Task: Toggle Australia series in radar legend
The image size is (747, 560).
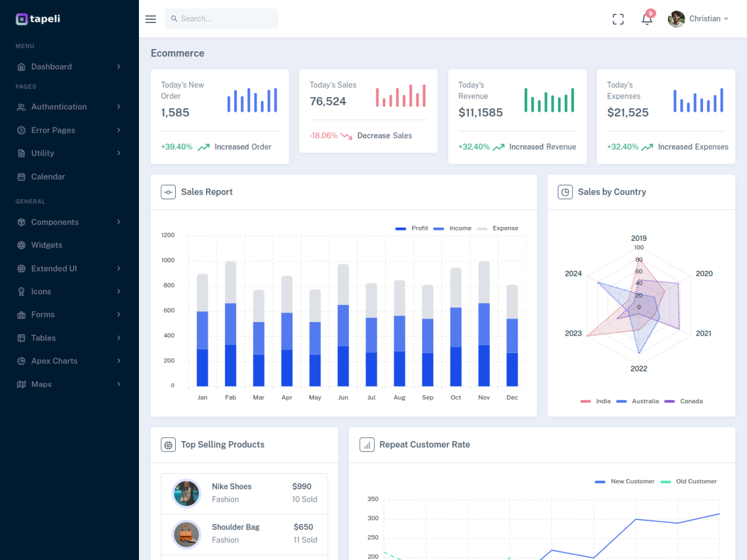Action: [x=637, y=401]
